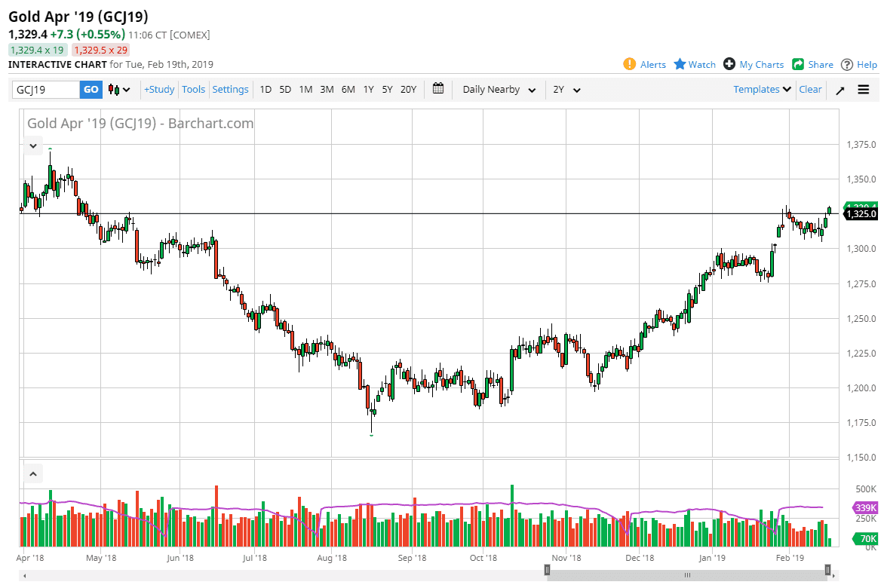Collapse the volume pane chevron
This screenshot has height=588, width=884.
click(33, 474)
